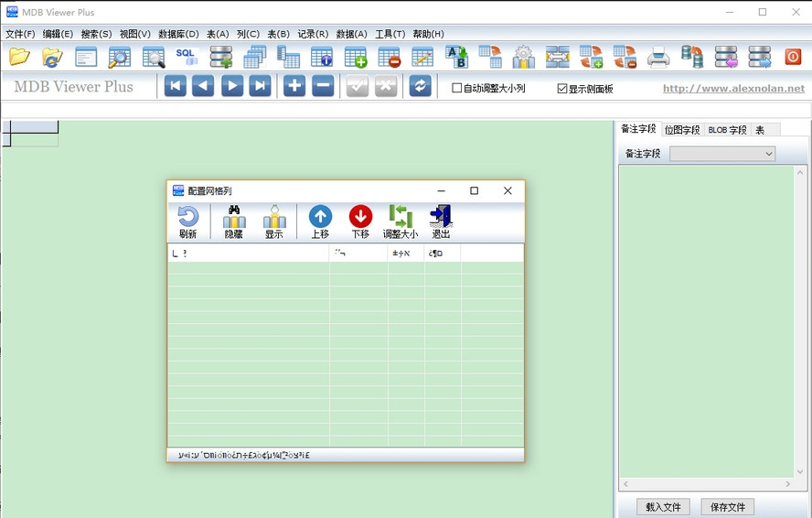This screenshot has width=812, height=518.
Task: Click the red power exit icon
Action: (x=793, y=57)
